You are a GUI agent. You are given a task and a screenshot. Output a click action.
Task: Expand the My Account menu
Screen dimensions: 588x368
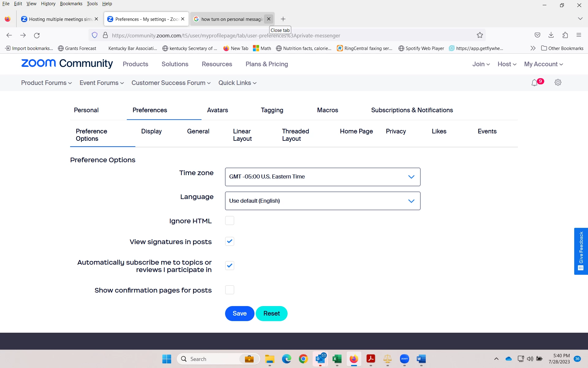pyautogui.click(x=543, y=64)
